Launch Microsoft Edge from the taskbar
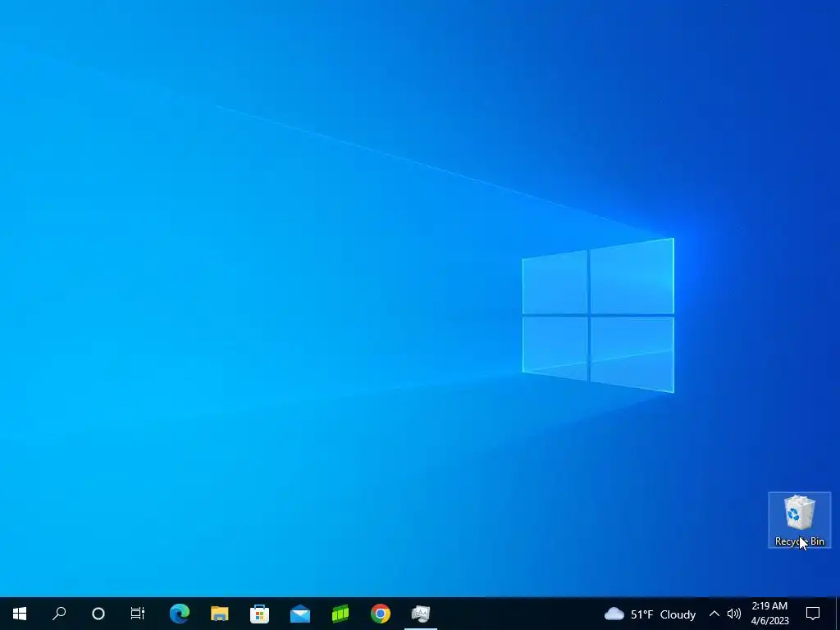 (180, 614)
